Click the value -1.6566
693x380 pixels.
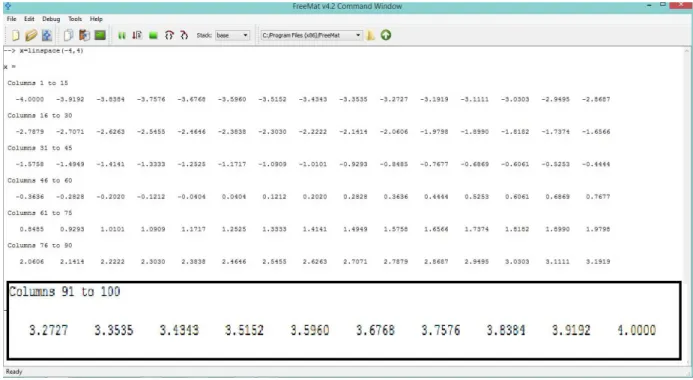[596, 132]
